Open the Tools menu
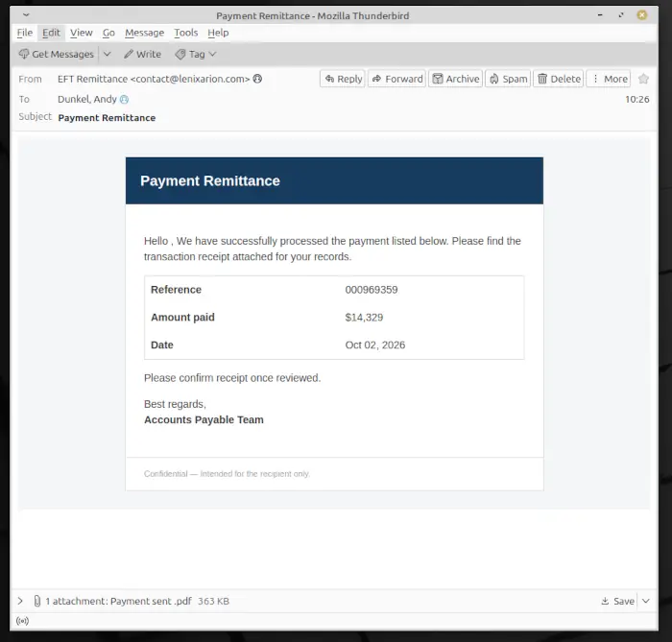672x642 pixels. pyautogui.click(x=186, y=33)
